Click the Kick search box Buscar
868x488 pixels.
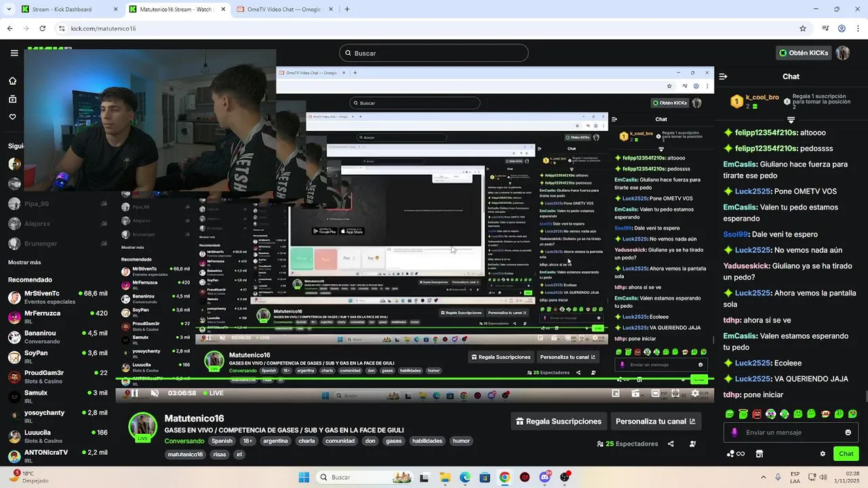434,53
